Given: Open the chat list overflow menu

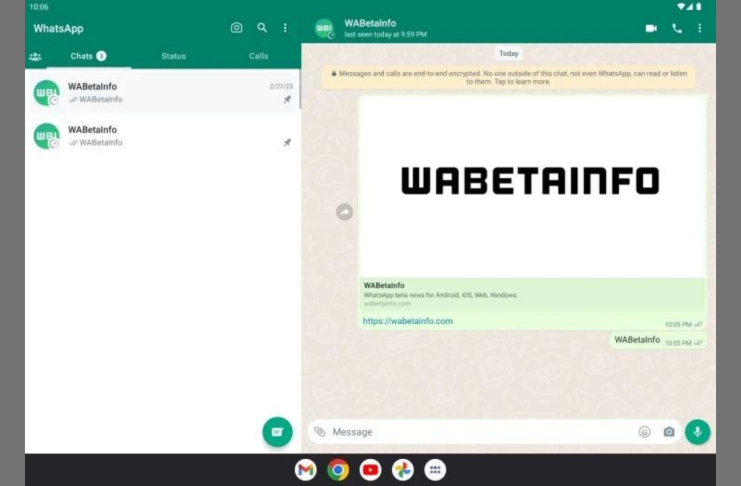Looking at the screenshot, I should click(285, 28).
